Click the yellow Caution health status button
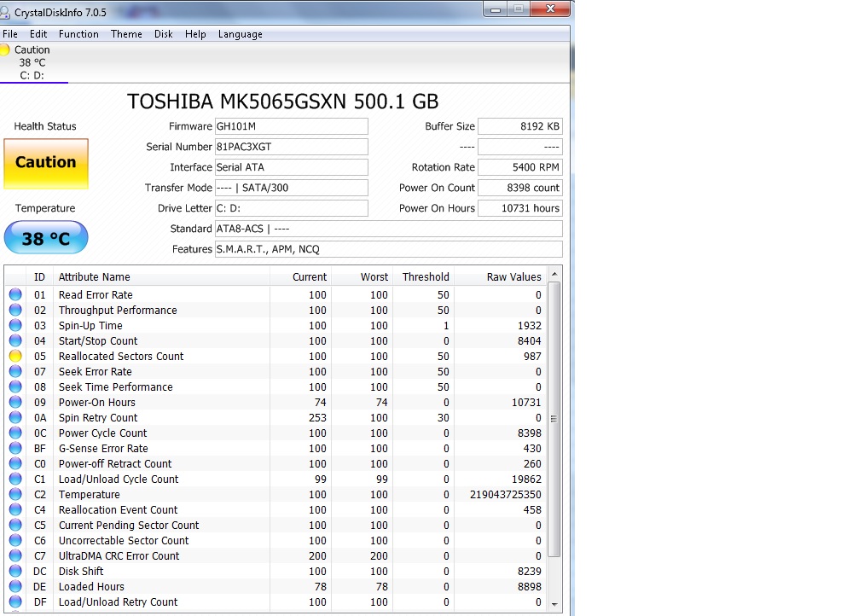This screenshot has width=841, height=616. click(46, 164)
